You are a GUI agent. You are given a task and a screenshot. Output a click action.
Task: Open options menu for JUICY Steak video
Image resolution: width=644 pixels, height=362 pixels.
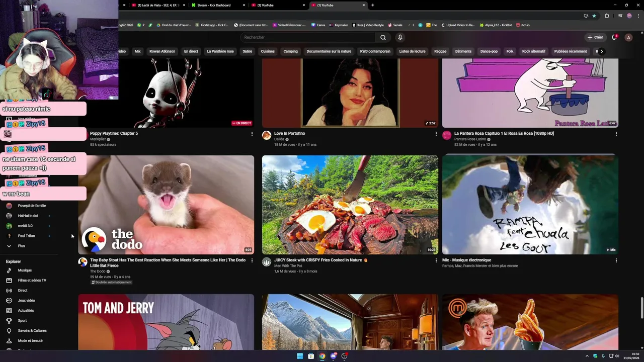coord(436,260)
